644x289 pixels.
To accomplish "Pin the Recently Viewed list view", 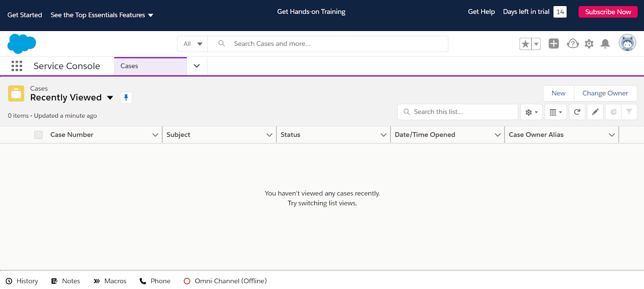I will (x=126, y=98).
